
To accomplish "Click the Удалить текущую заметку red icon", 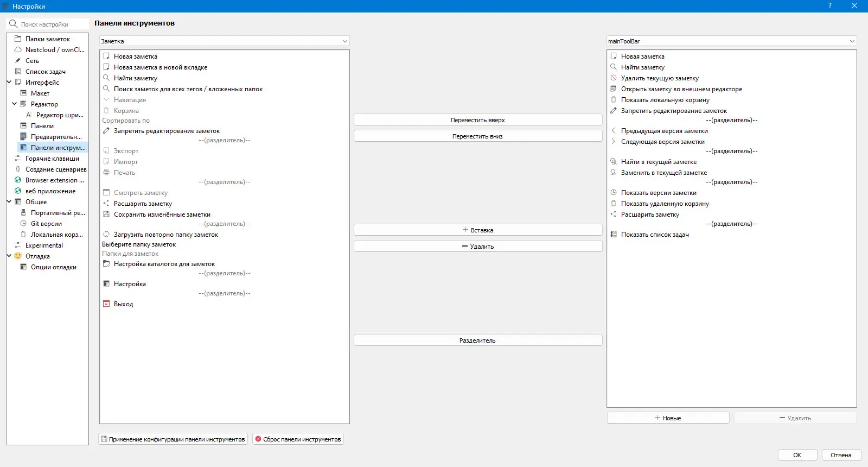I will (x=614, y=78).
